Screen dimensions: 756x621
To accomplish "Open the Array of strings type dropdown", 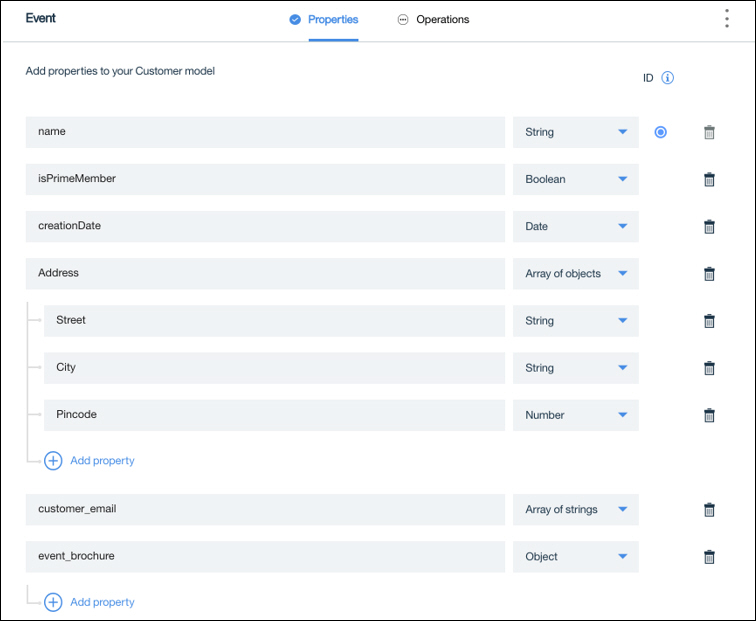I will [x=576, y=510].
